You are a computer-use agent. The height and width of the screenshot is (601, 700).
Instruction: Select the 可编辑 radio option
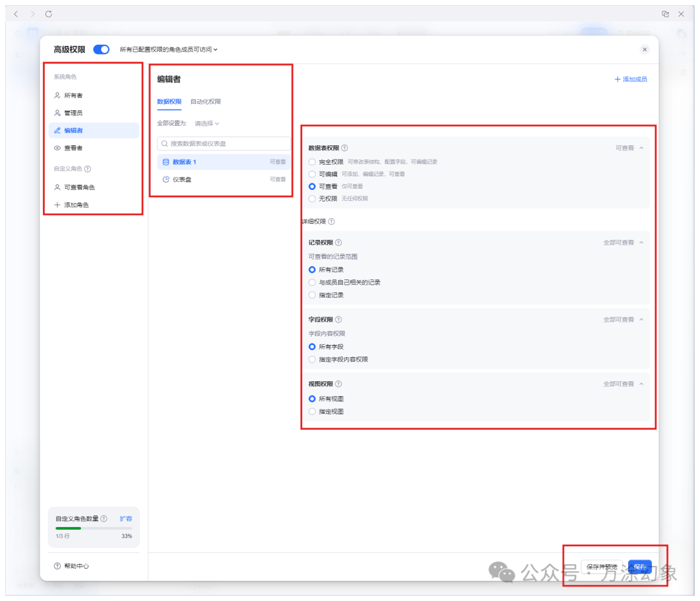click(x=312, y=174)
